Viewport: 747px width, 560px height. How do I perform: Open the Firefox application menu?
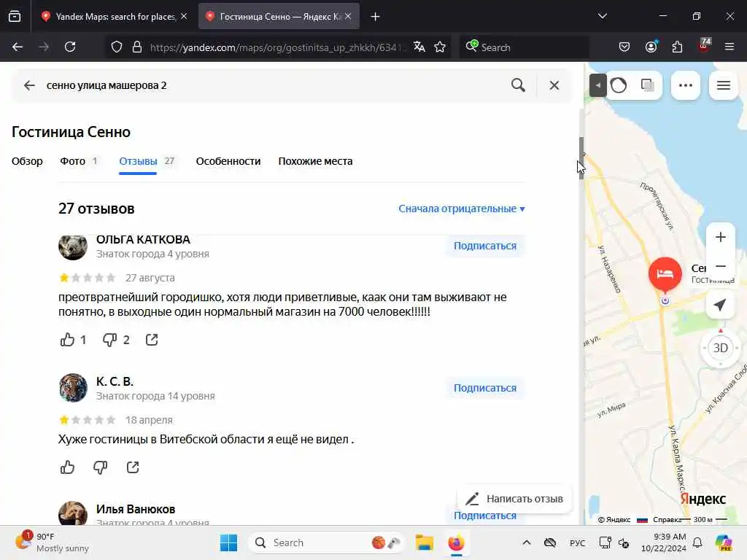pos(729,47)
